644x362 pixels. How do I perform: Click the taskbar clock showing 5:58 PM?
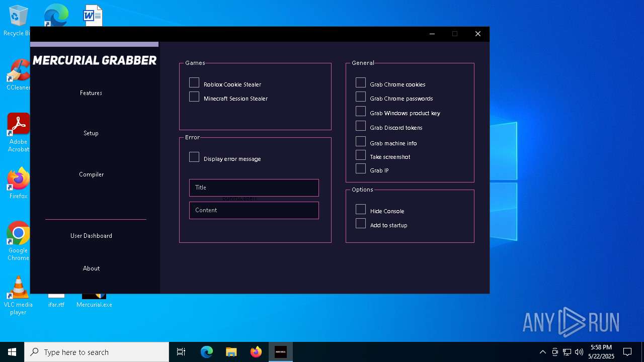tap(601, 352)
